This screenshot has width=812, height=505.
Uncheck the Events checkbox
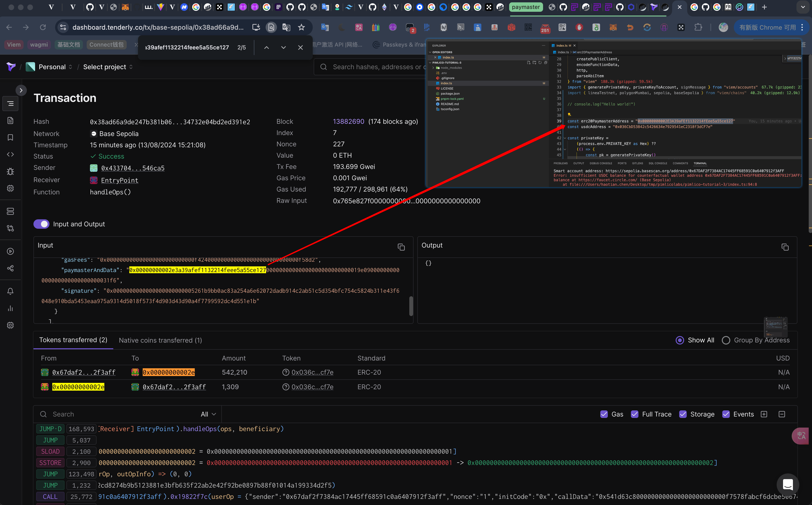(x=726, y=414)
